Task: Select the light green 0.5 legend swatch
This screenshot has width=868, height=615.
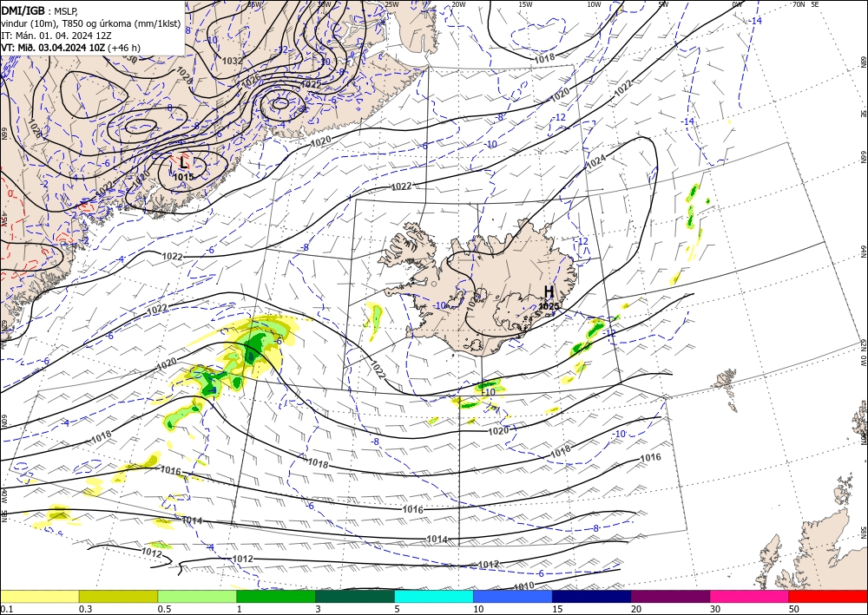Action: click(x=197, y=596)
